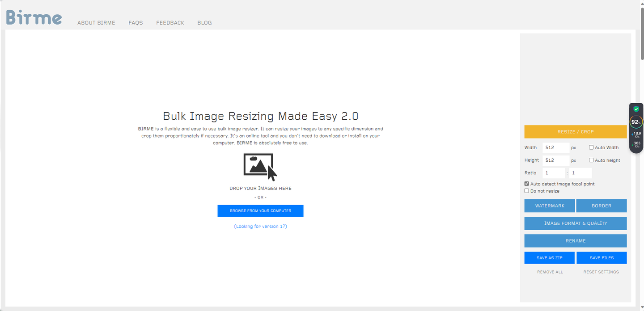Click the REMOVE ALL link

(550, 272)
